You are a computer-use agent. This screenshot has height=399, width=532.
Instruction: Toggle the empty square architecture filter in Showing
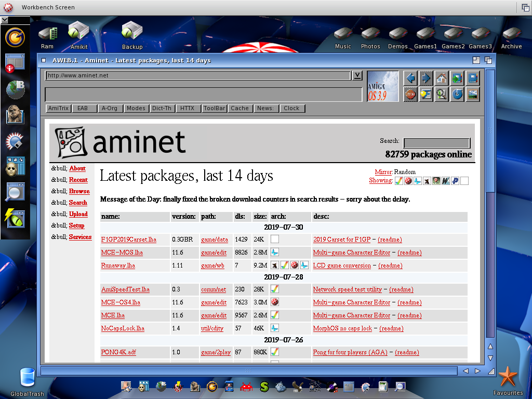click(464, 181)
